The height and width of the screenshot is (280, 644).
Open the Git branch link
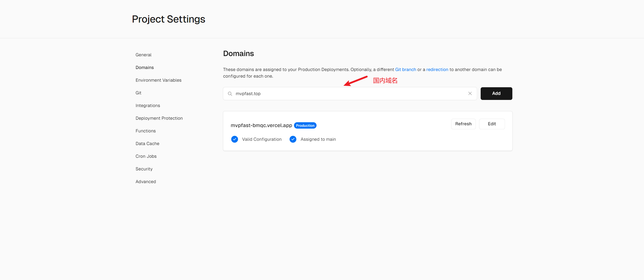(x=405, y=69)
